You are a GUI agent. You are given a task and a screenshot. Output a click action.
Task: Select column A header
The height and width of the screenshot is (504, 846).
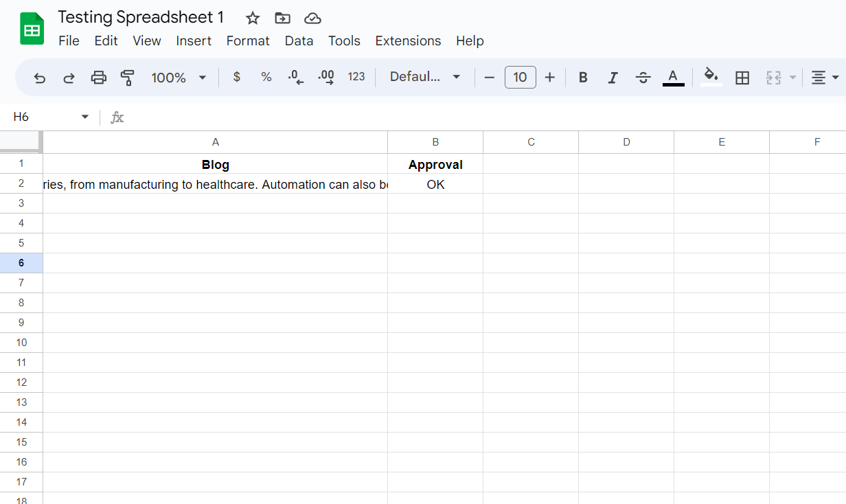pyautogui.click(x=216, y=142)
